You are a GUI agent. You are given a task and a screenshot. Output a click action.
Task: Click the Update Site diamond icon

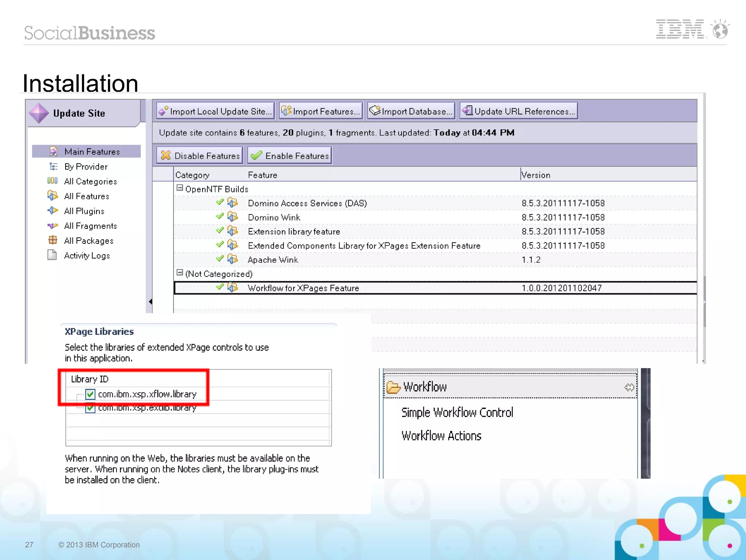[39, 113]
